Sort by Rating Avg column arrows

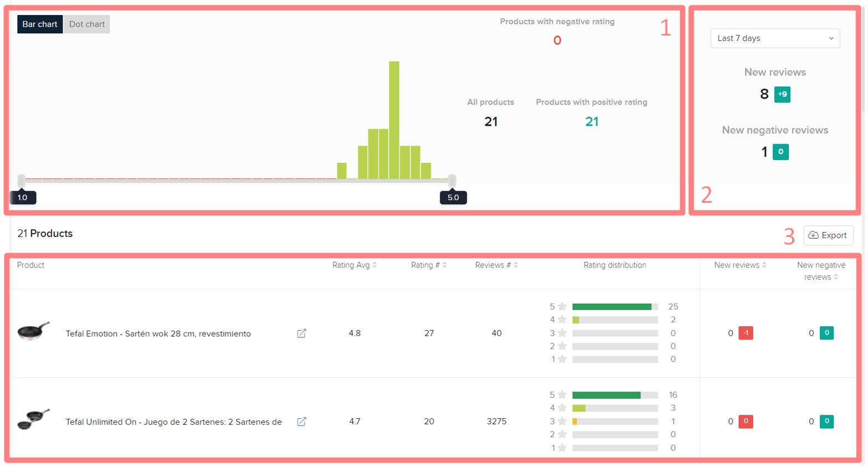point(375,265)
